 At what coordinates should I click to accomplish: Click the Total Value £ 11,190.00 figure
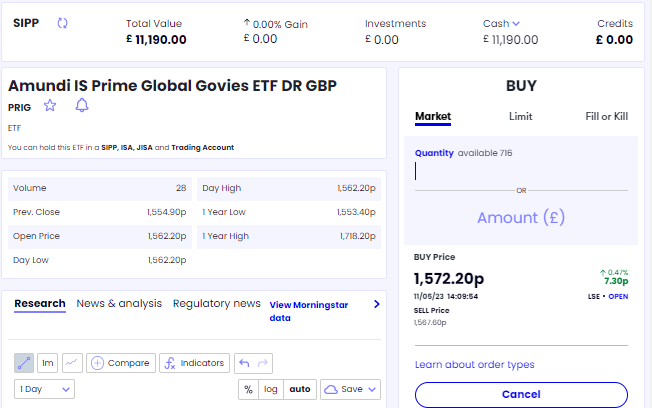(x=156, y=40)
